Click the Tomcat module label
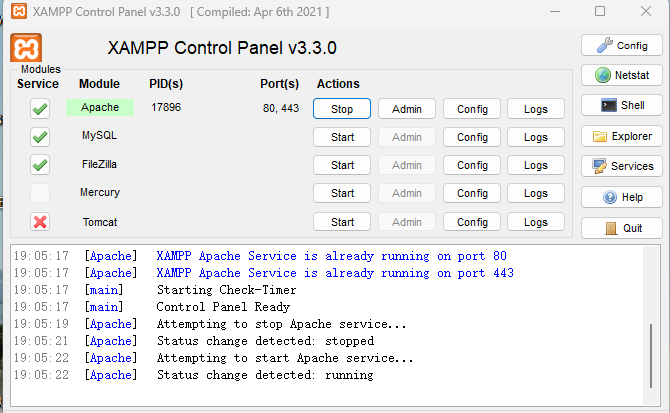This screenshot has height=413, width=670. pos(100,222)
